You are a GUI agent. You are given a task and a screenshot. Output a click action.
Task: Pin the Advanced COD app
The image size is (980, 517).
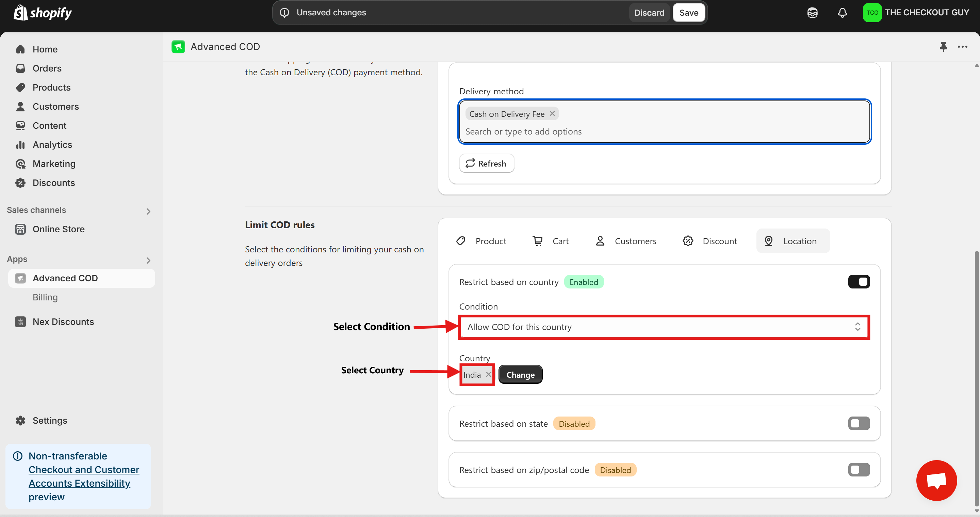click(x=943, y=46)
